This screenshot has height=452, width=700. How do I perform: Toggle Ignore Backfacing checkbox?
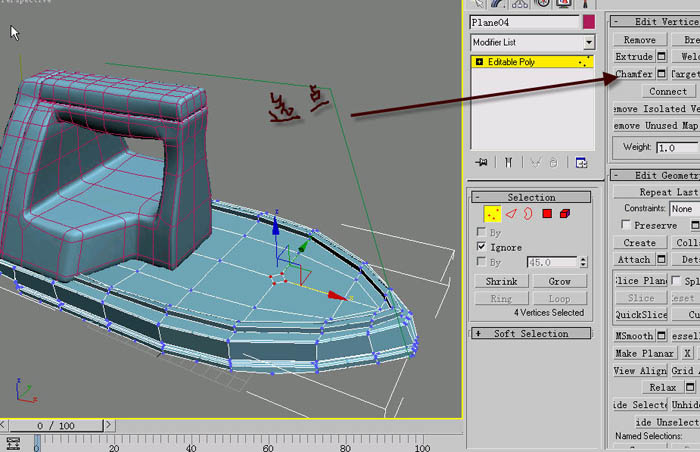481,247
